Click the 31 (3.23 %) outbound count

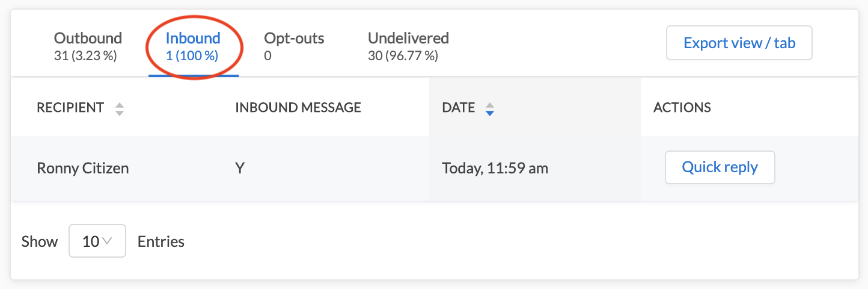click(85, 56)
